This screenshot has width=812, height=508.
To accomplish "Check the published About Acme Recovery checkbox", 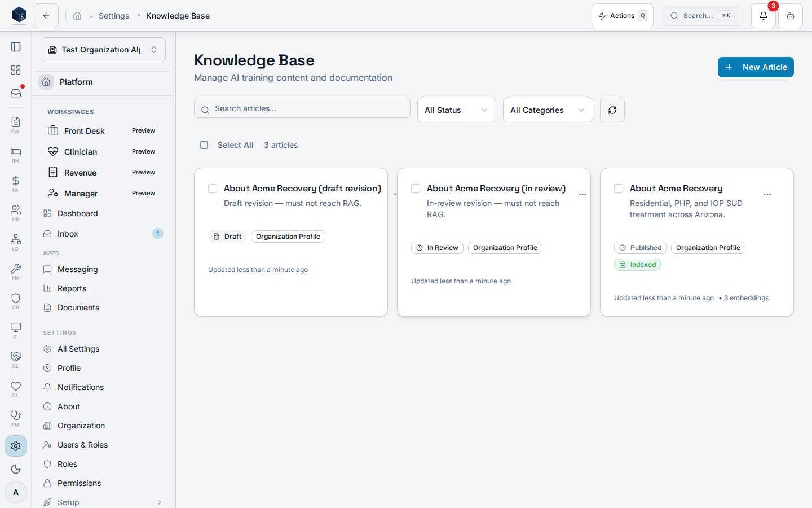I will 619,189.
